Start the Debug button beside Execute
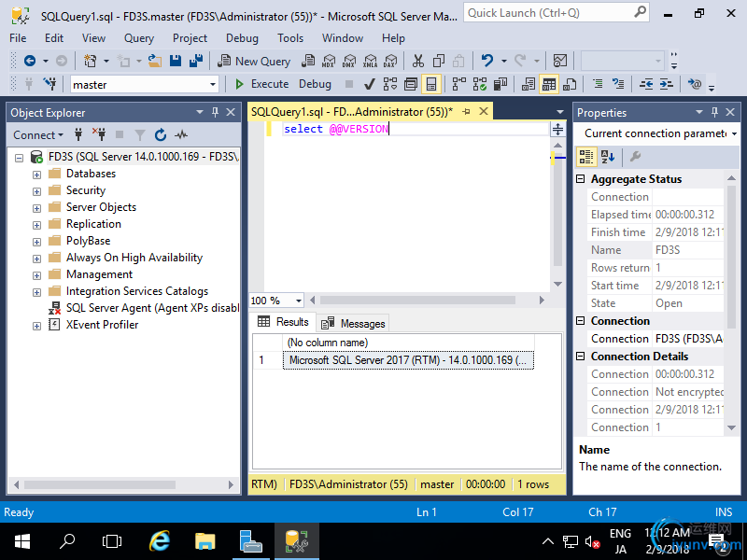Screen dimensions: 747x560 coord(315,84)
